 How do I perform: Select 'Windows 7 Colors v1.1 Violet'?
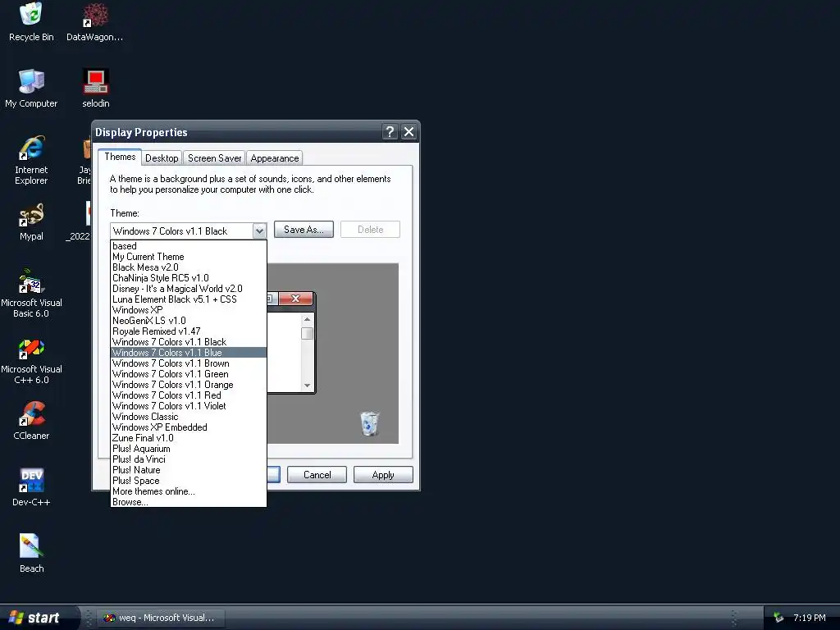point(189,406)
